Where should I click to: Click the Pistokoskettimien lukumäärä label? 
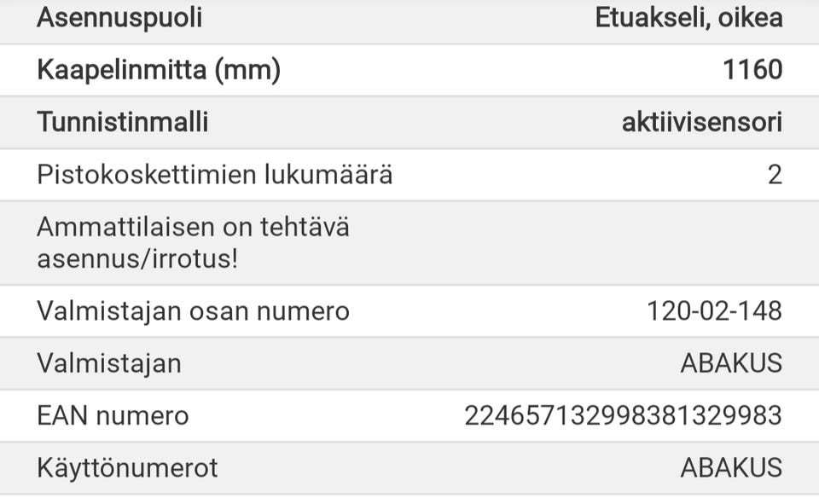click(x=214, y=175)
